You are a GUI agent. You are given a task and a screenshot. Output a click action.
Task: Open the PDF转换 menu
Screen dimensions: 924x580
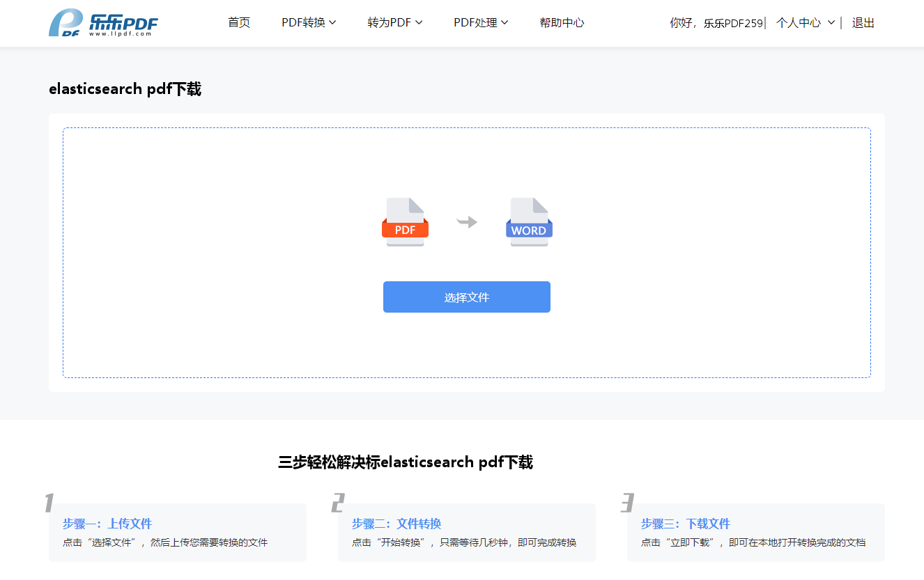309,23
